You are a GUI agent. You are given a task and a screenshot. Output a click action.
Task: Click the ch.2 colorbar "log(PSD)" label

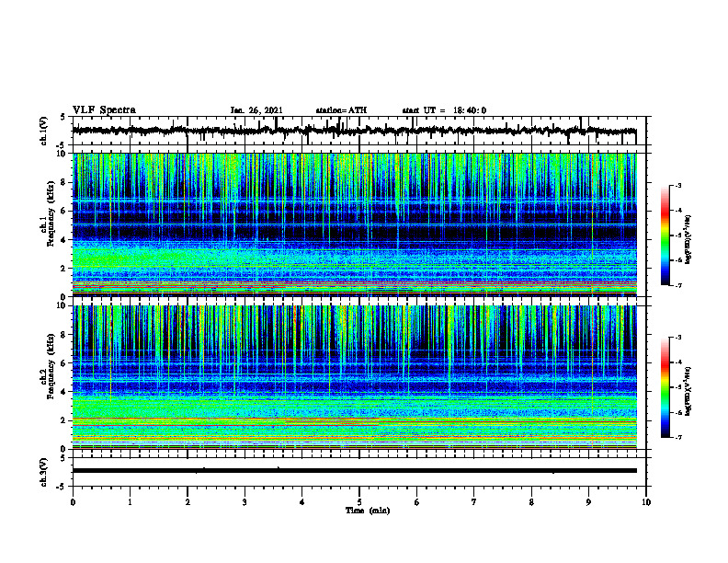[688, 391]
